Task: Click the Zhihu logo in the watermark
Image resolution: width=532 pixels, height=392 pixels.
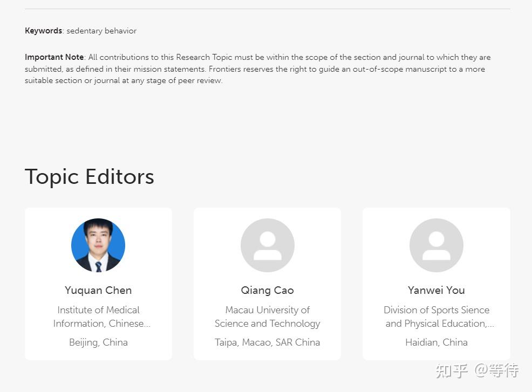Action: 451,371
